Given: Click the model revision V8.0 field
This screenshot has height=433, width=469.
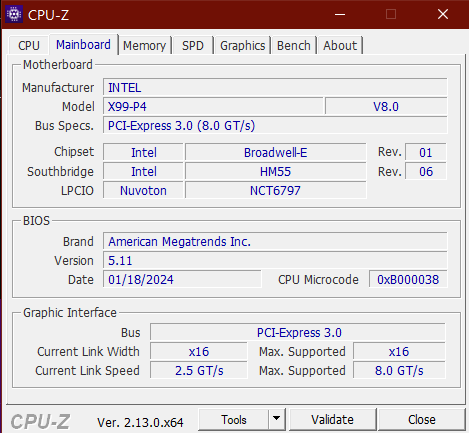Looking at the screenshot, I should [x=386, y=107].
